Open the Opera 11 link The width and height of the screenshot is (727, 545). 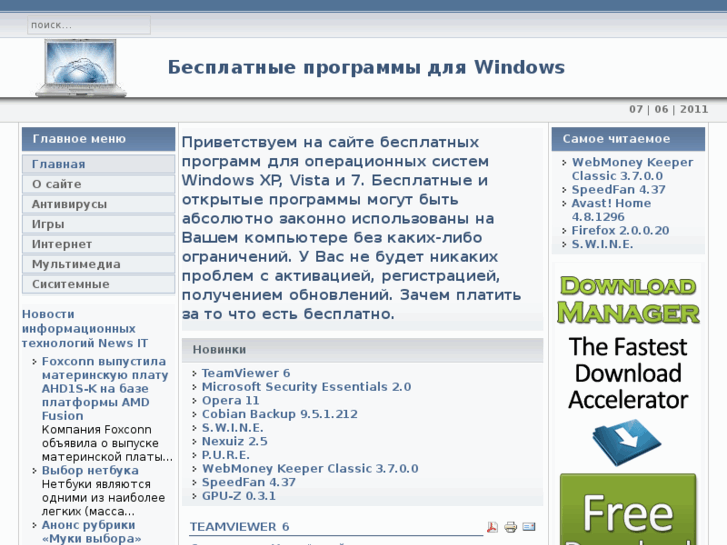(x=230, y=400)
